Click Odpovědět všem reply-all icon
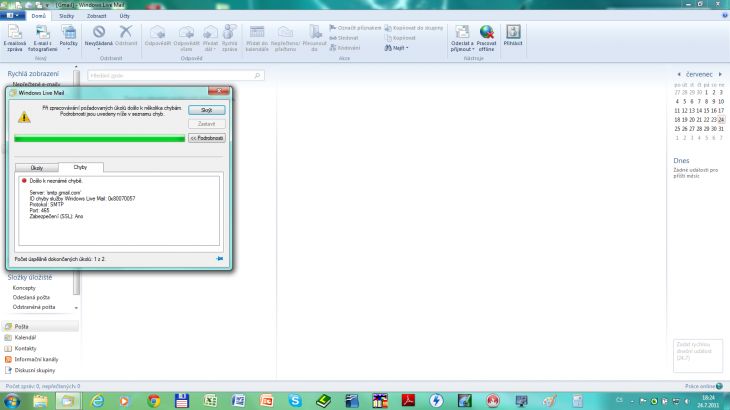The height and width of the screenshot is (410, 730). (186, 38)
